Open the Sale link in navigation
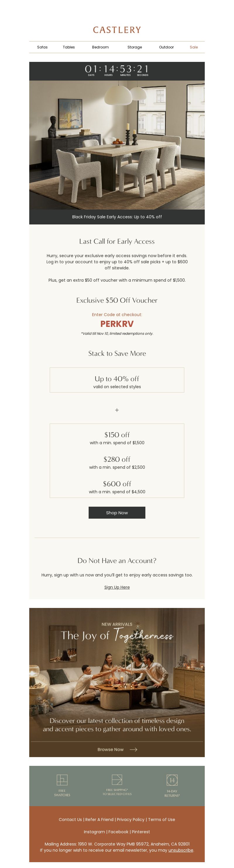Screen dimensions: 234x868 pos(194,47)
